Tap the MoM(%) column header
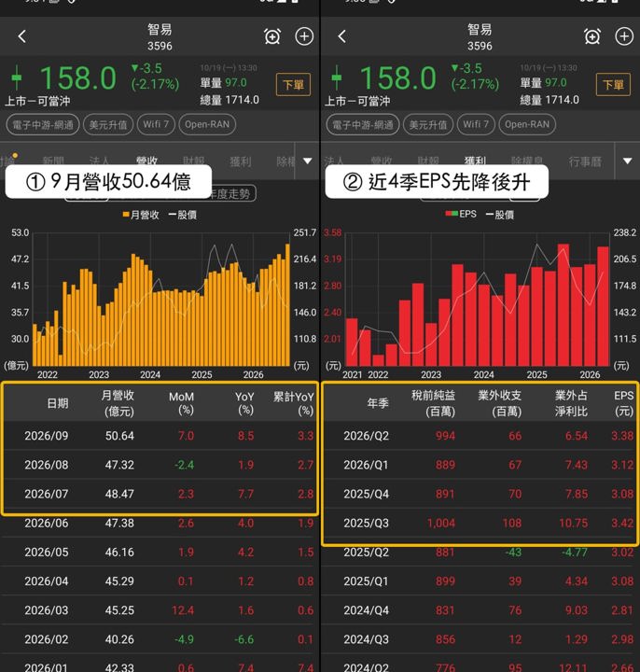The image size is (640, 672). [x=182, y=403]
